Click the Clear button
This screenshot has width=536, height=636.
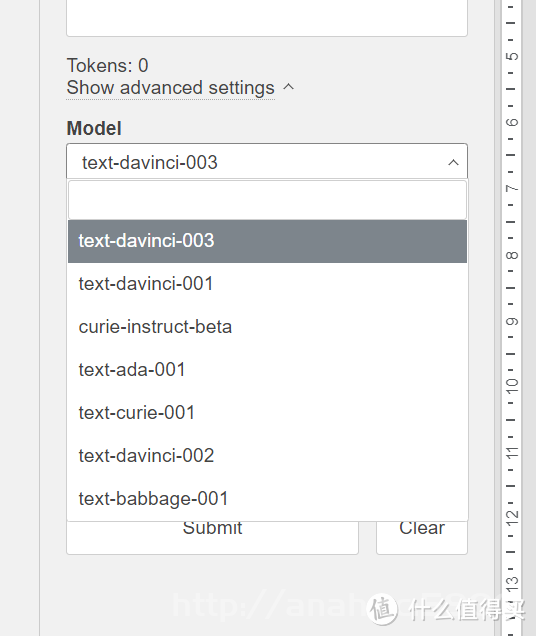422,536
